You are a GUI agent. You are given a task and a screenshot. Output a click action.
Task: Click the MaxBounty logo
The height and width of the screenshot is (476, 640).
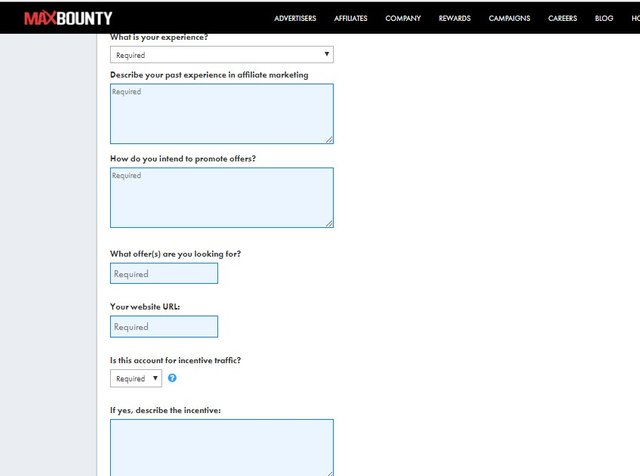[x=68, y=18]
